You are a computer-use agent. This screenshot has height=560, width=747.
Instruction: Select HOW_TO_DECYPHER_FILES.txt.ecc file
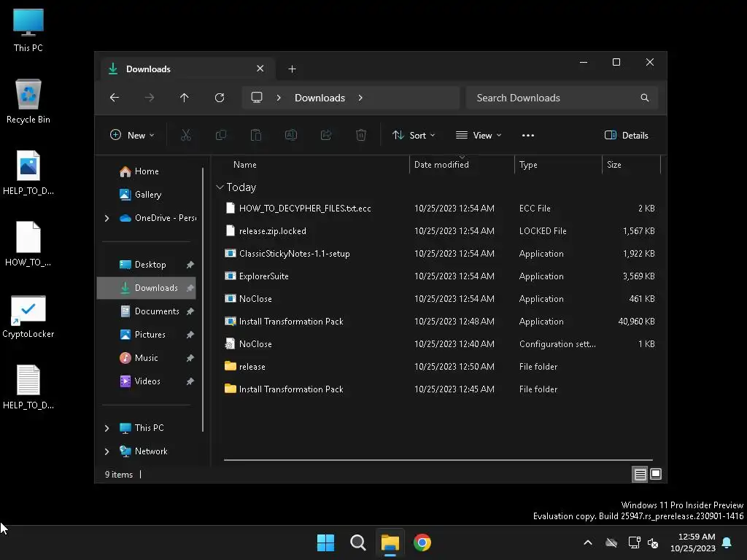click(438, 209)
